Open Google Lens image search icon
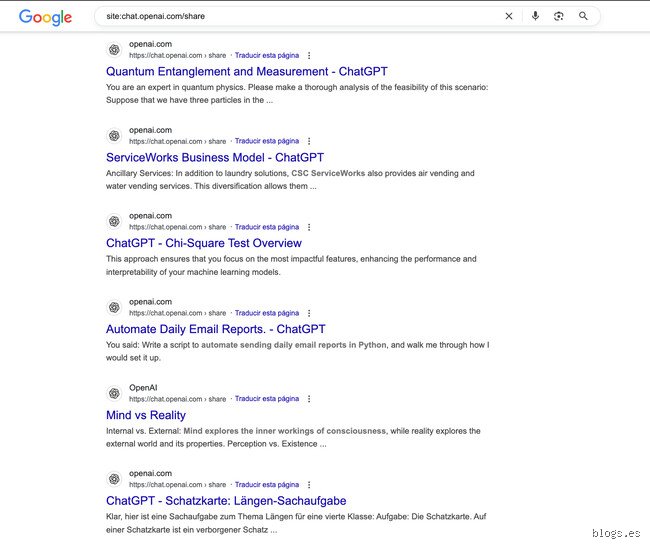Screen dimensions: 650x548 [558, 16]
